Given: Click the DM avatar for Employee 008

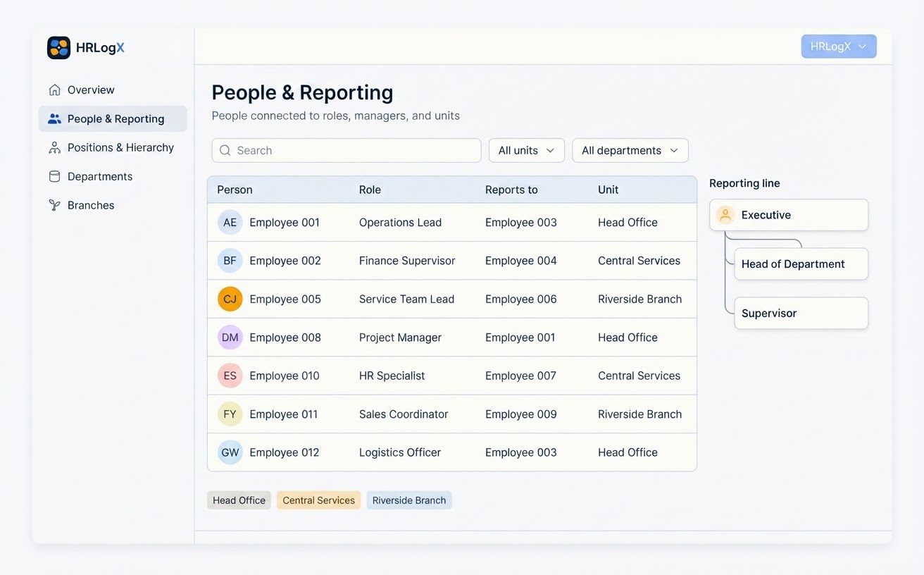Looking at the screenshot, I should tap(230, 338).
